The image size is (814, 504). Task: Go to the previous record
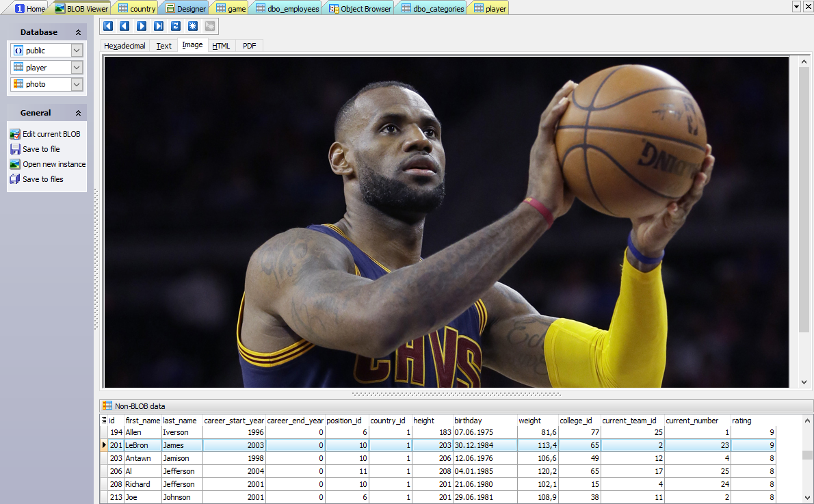point(124,26)
